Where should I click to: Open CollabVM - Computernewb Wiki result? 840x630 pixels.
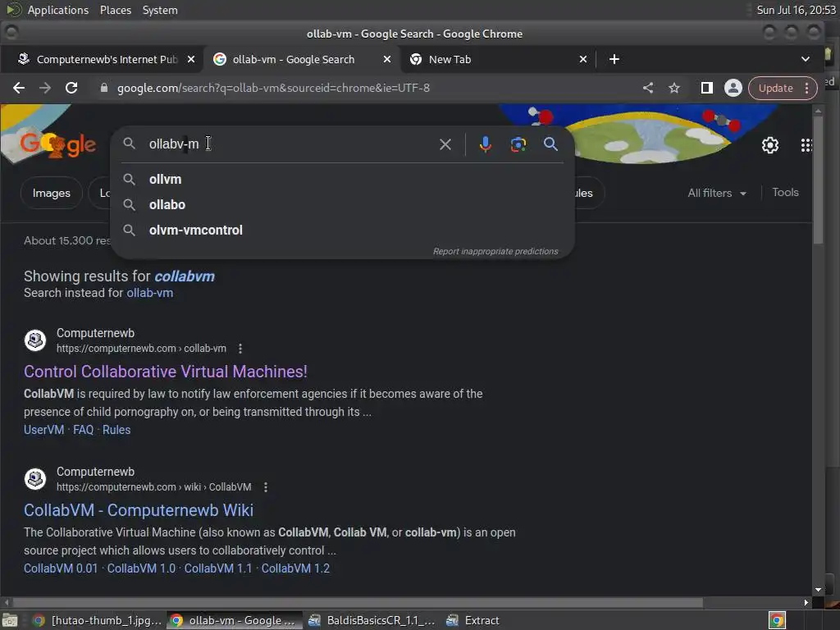coord(138,510)
